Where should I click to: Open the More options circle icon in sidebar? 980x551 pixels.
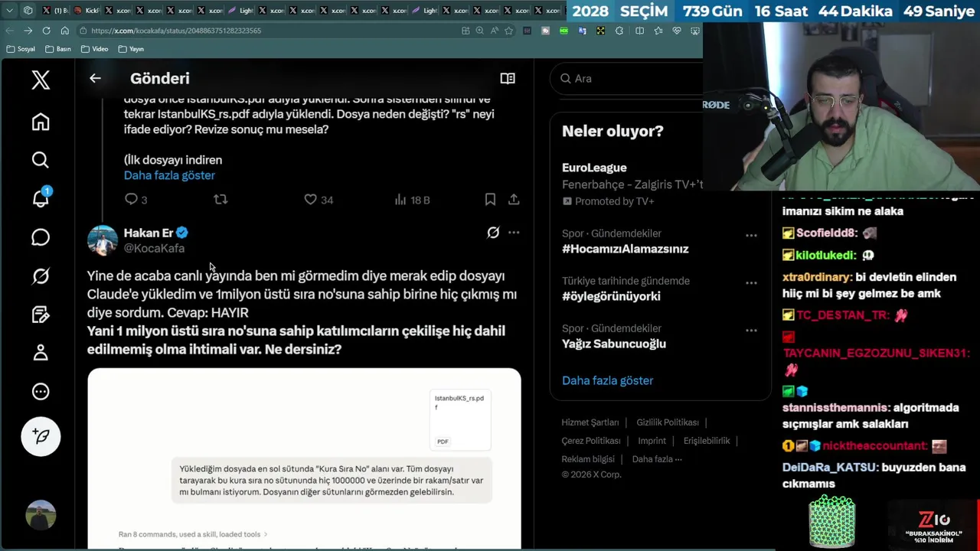(x=41, y=392)
